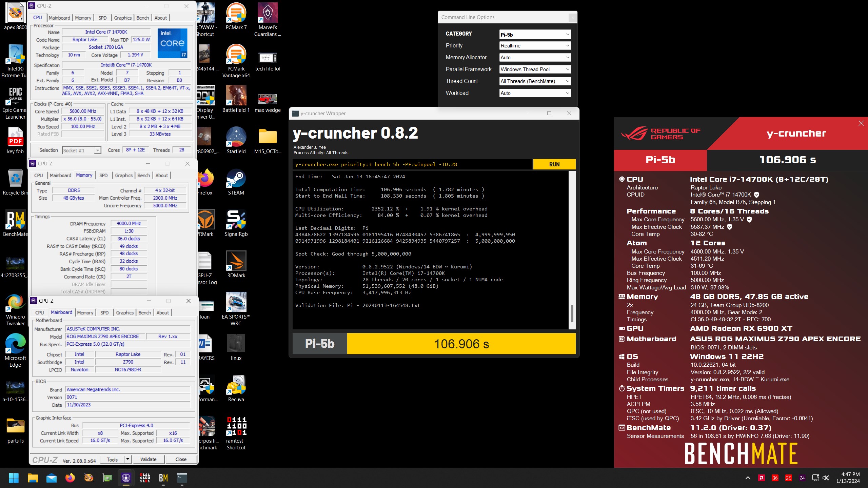Open Bench tab in top CPU-Z window

(143, 18)
